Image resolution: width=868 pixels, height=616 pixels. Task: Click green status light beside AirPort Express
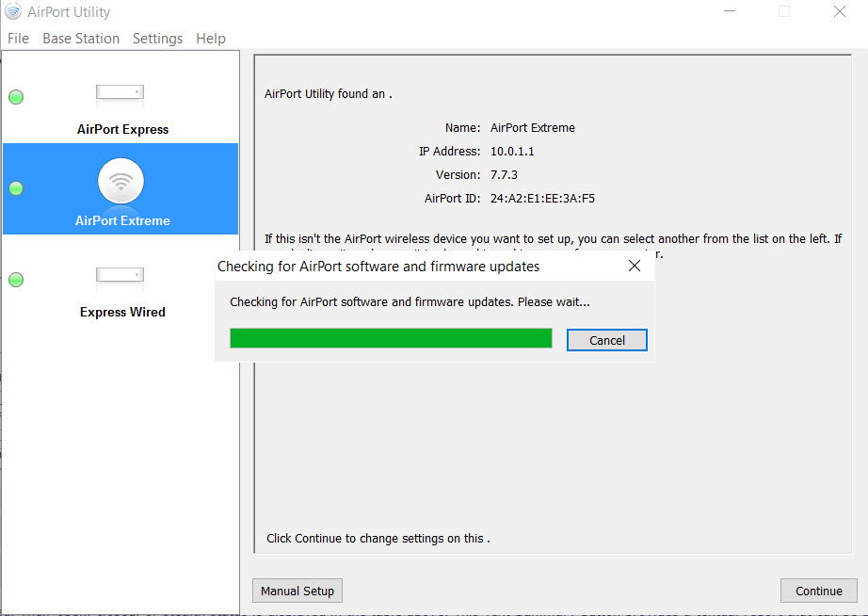[16, 97]
